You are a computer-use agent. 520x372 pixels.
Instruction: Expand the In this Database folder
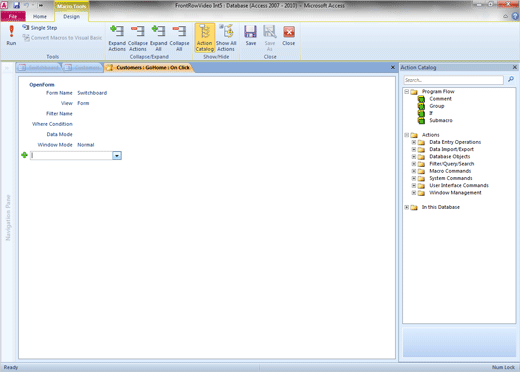point(407,207)
